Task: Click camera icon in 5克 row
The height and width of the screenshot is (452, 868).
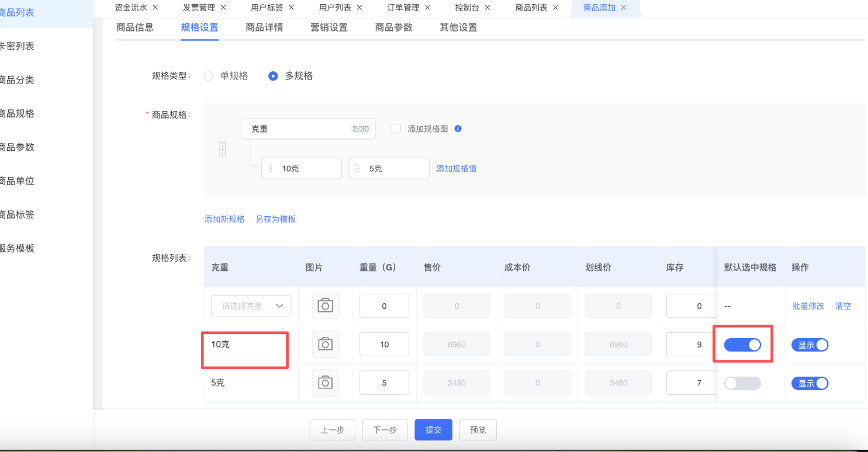Action: [x=325, y=383]
